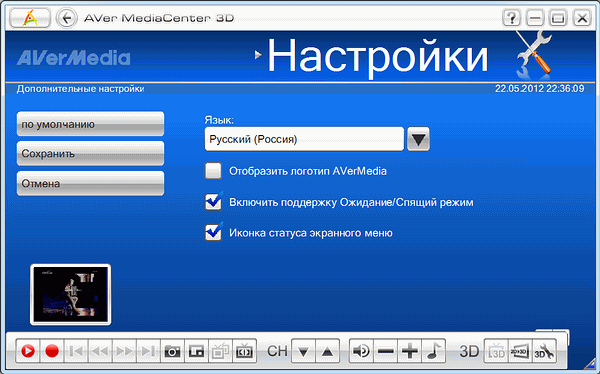Go back with the arrow button
Image resolution: width=600 pixels, height=374 pixels.
point(67,18)
